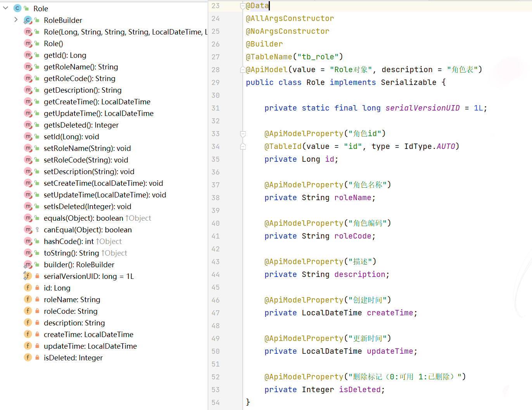Click @NoArgsConstructor annotation in editor
532x410 pixels.
[287, 31]
